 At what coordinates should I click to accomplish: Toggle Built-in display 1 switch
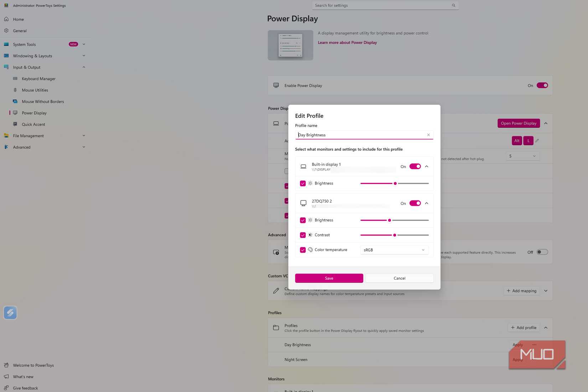coord(415,166)
